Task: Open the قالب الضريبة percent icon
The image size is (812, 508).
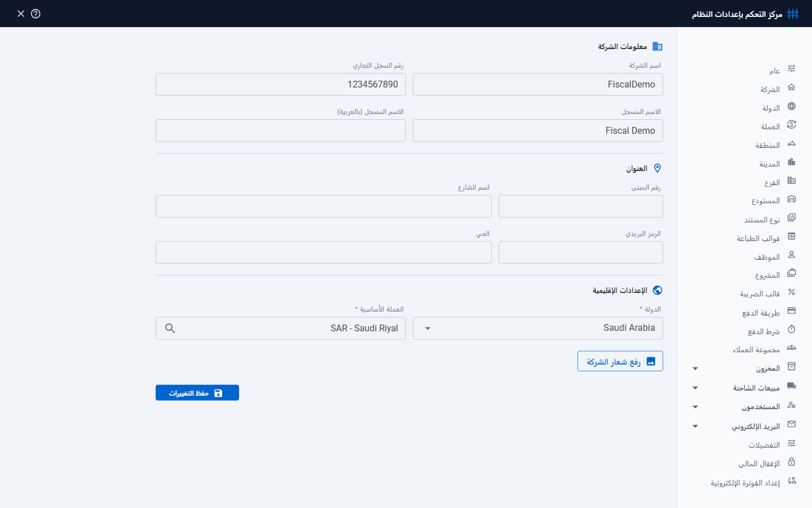Action: [x=792, y=292]
